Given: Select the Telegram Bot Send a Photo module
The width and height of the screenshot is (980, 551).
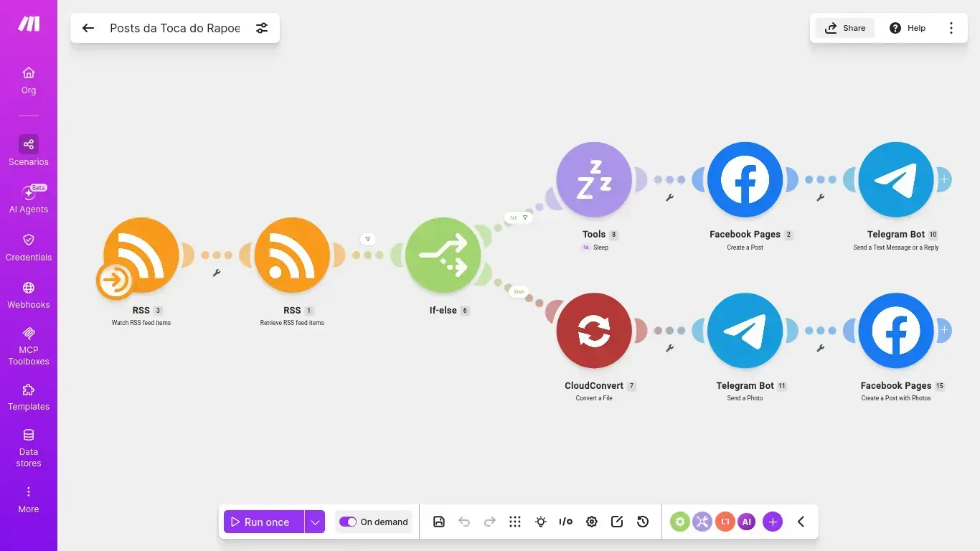Looking at the screenshot, I should (x=745, y=331).
